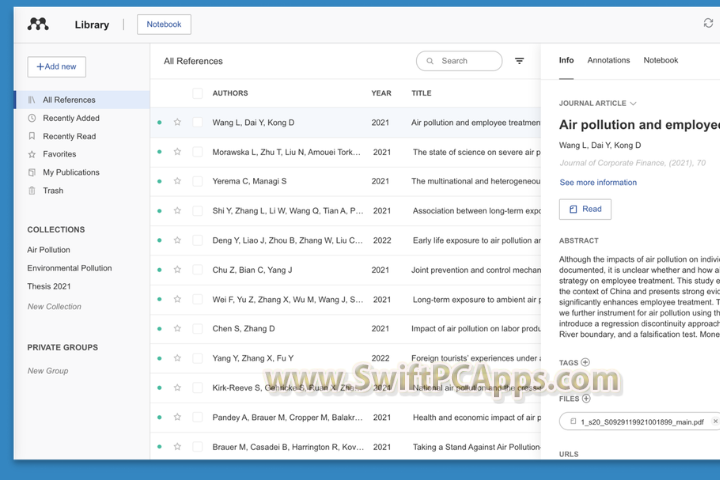The image size is (720, 480).
Task: Sort by the YEAR column header
Action: point(381,93)
